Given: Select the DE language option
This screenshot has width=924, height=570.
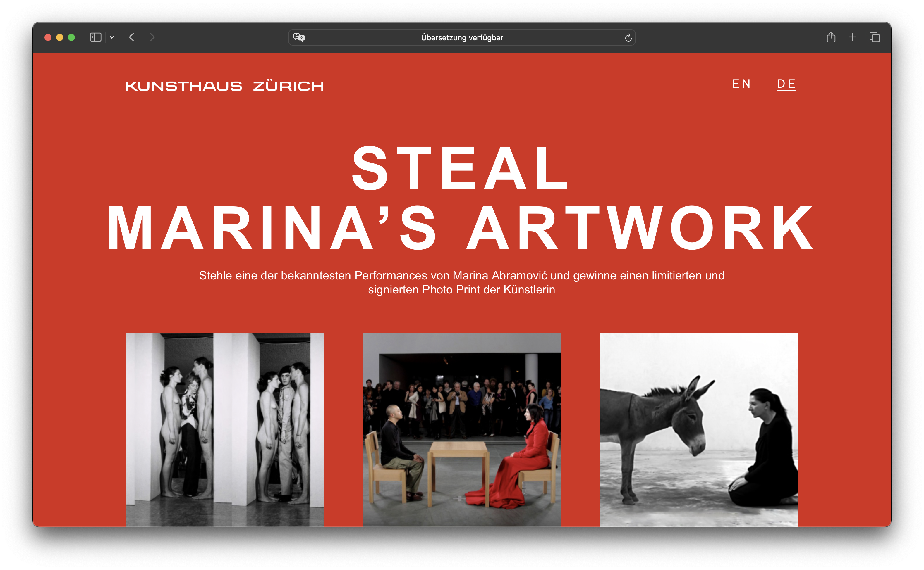Looking at the screenshot, I should point(786,84).
